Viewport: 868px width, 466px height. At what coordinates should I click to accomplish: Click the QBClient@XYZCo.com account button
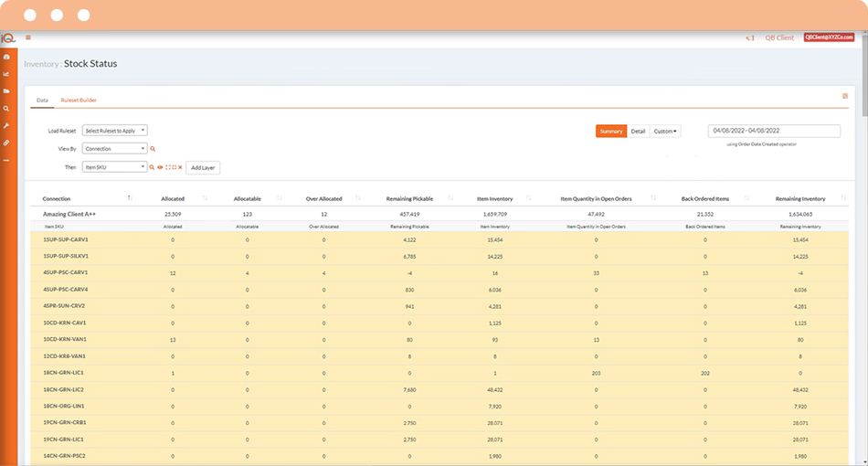[829, 37]
